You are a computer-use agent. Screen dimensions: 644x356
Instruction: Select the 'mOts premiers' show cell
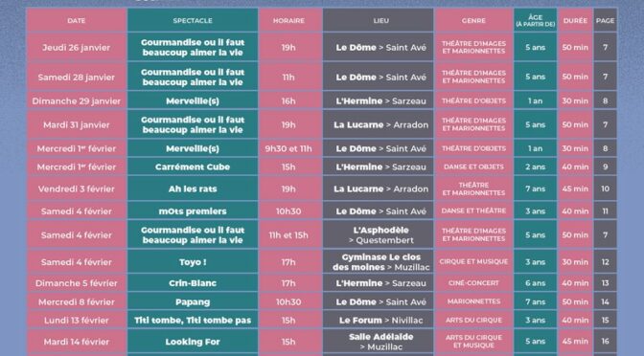click(193, 211)
